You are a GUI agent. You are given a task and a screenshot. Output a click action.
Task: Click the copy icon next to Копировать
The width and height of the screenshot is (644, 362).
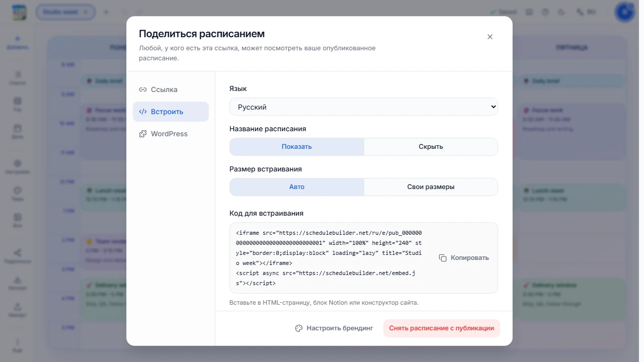coord(443,258)
